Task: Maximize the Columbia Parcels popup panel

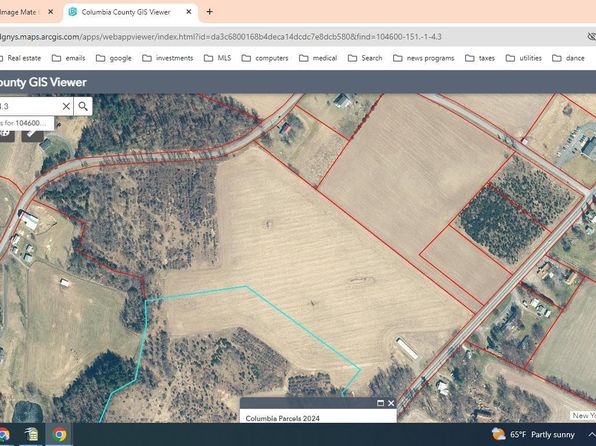Action: (380, 403)
